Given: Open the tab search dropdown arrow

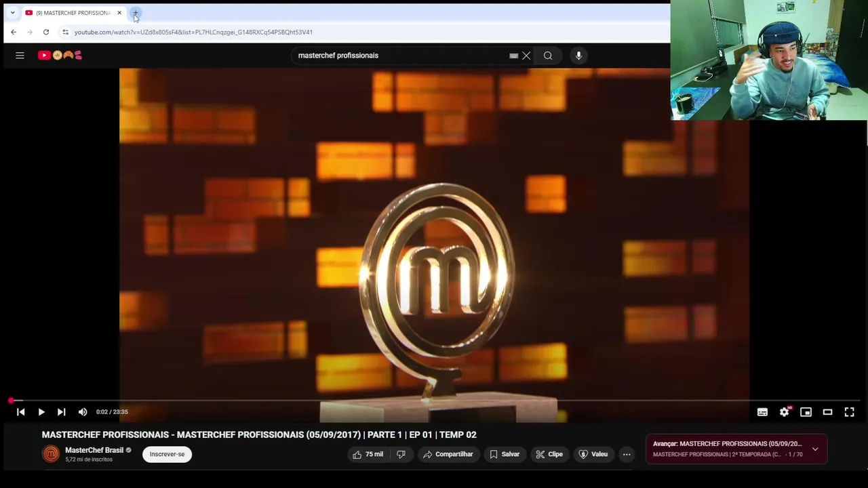Looking at the screenshot, I should (x=12, y=13).
